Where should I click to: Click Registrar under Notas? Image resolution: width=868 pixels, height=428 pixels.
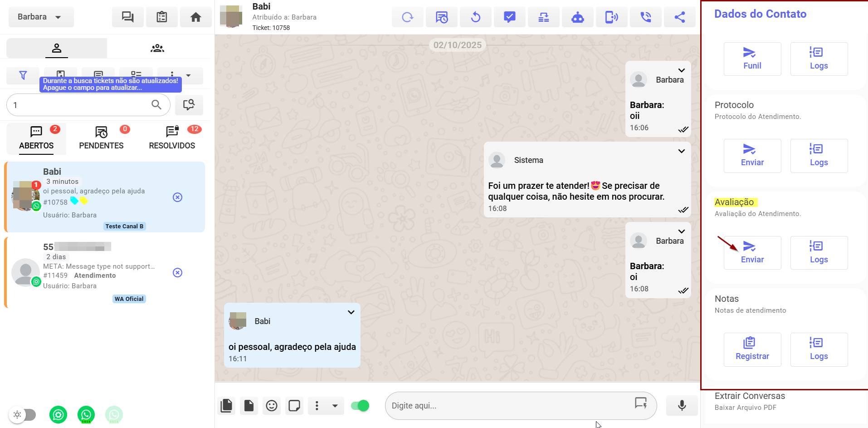[x=752, y=349]
